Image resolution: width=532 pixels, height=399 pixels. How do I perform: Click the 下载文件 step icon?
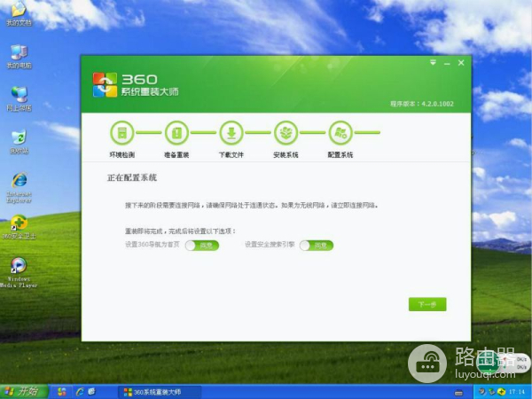(x=231, y=133)
